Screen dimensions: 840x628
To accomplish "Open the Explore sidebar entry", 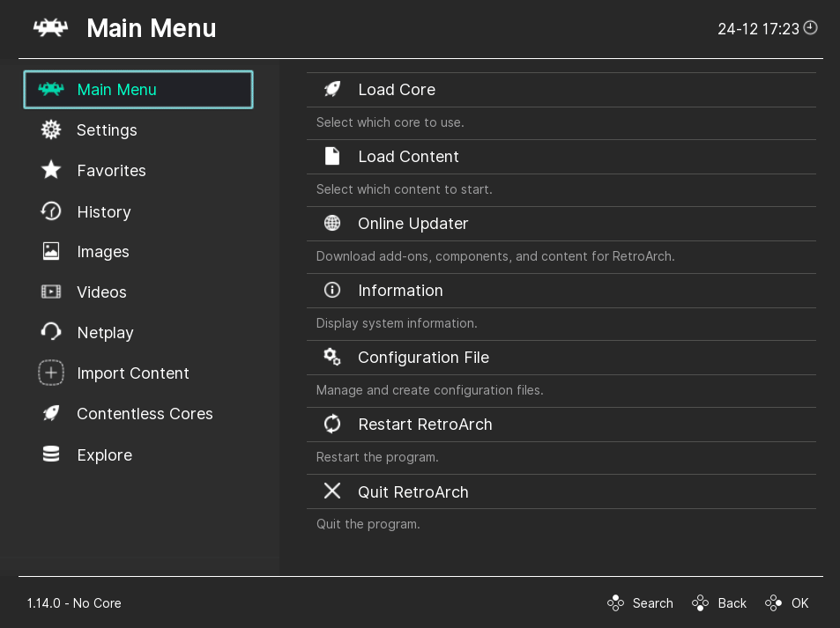I will click(104, 454).
